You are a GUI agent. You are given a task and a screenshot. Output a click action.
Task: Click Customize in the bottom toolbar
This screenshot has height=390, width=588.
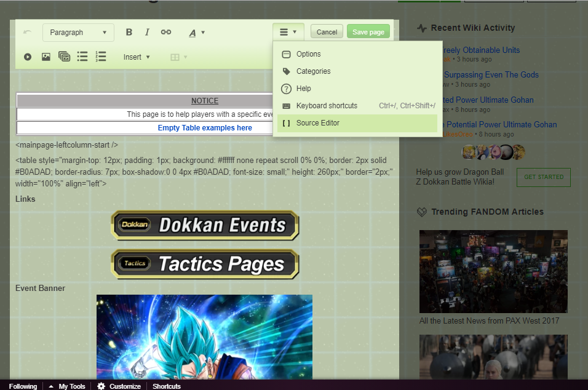(119, 386)
